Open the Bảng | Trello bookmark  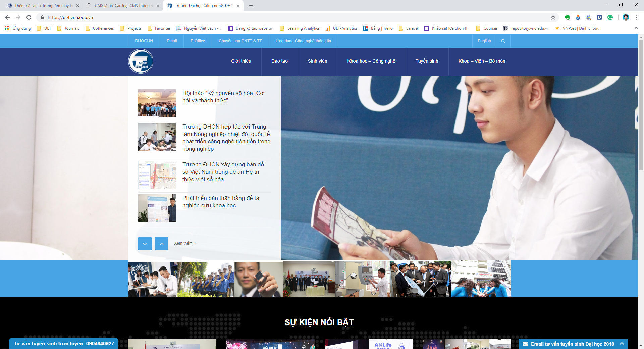(377, 28)
